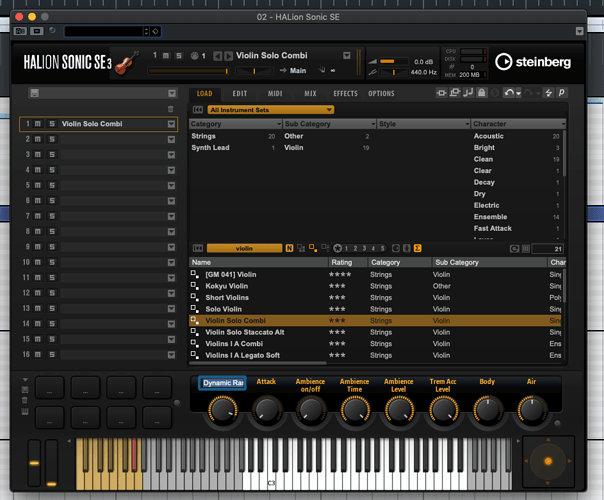This screenshot has width=604, height=500.
Task: Select the LOAD tab
Action: (x=205, y=94)
